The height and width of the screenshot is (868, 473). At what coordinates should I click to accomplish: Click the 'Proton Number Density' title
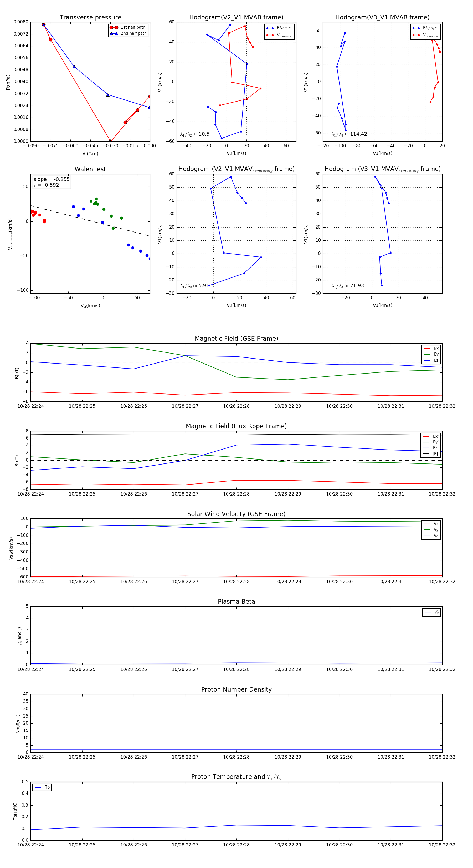236,689
